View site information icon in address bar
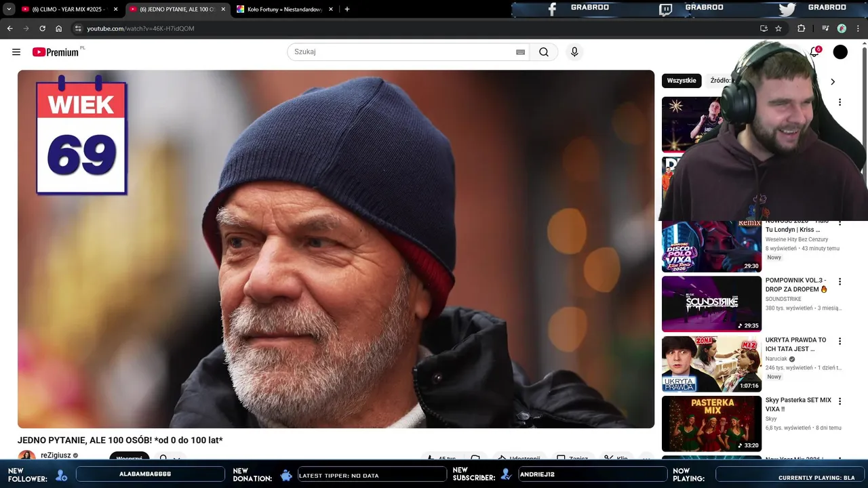Viewport: 868px width, 488px height. [x=78, y=28]
